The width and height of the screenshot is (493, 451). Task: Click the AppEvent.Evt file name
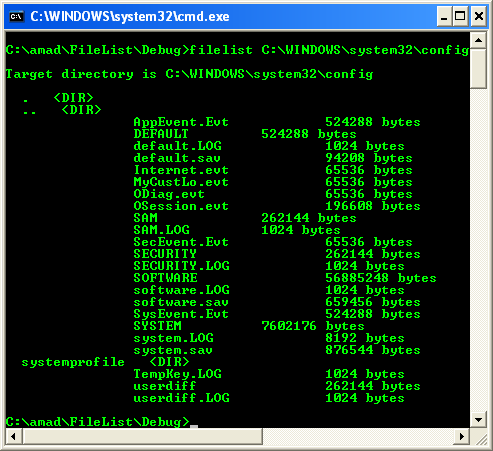(181, 122)
